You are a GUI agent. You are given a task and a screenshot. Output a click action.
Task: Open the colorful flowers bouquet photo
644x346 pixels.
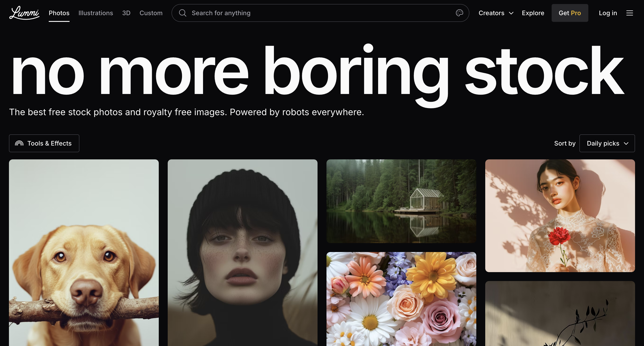click(401, 299)
